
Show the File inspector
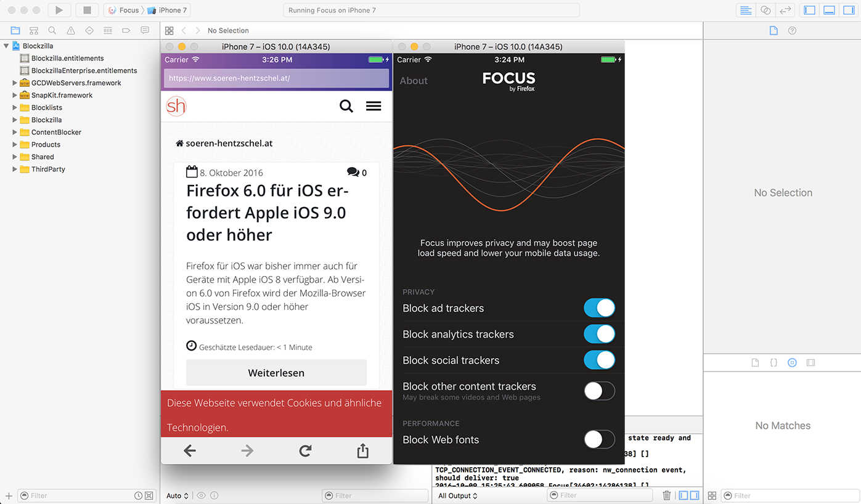pyautogui.click(x=774, y=30)
